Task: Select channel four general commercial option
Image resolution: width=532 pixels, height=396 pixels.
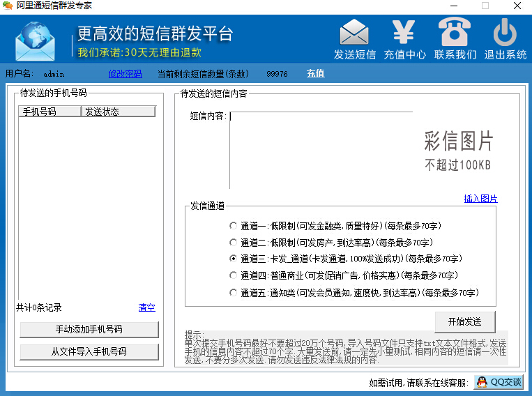Action: [x=233, y=275]
